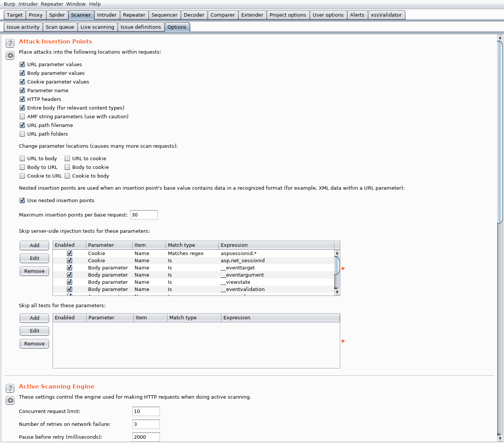The height and width of the screenshot is (444, 504).
Task: Toggle URL path filename checkbox
Action: [22, 125]
